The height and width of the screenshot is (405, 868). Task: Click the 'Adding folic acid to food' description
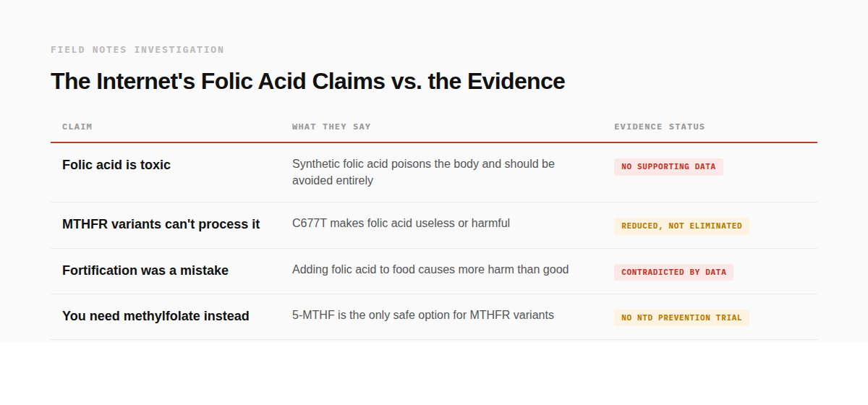click(x=430, y=270)
